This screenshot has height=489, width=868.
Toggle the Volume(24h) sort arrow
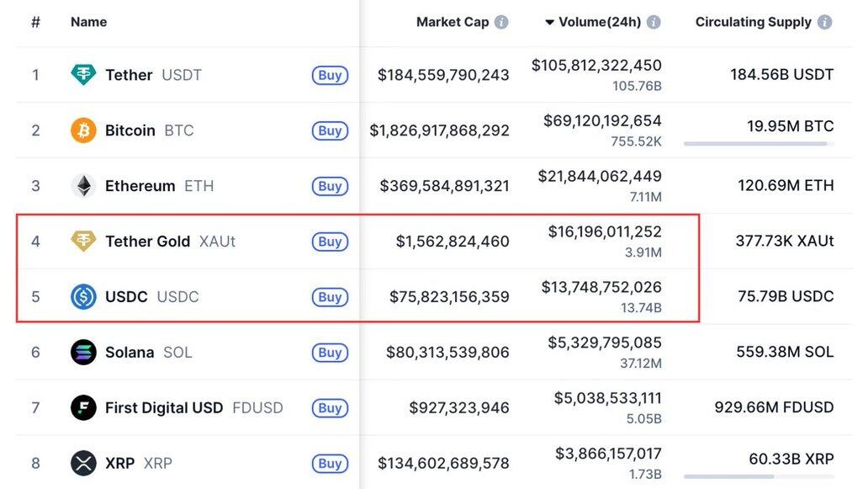point(550,23)
